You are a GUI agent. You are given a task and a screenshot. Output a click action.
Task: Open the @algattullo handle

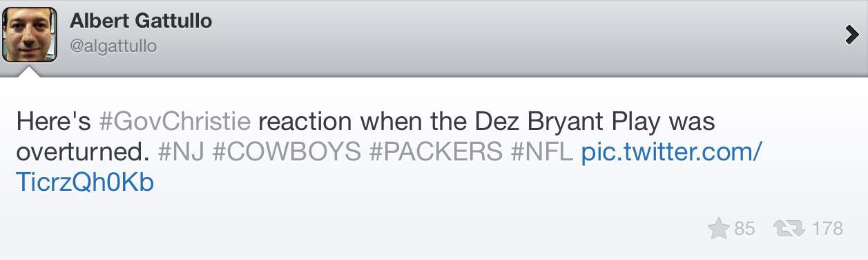[113, 46]
